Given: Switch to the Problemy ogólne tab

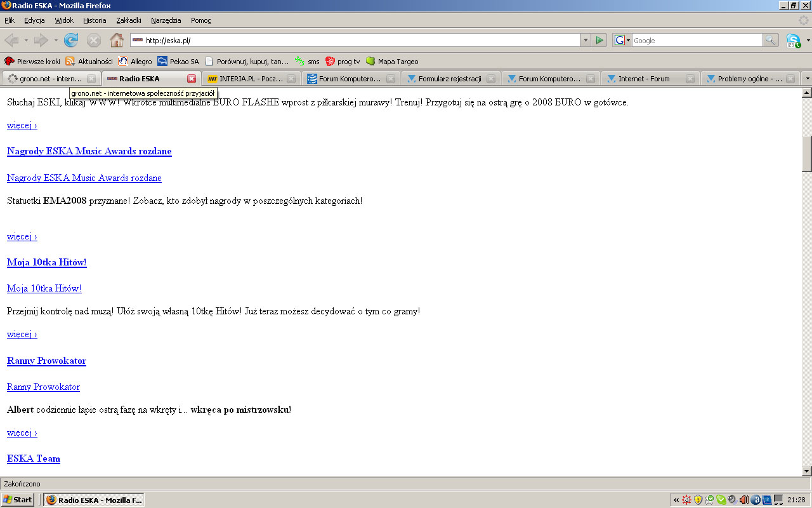Looking at the screenshot, I should [750, 79].
